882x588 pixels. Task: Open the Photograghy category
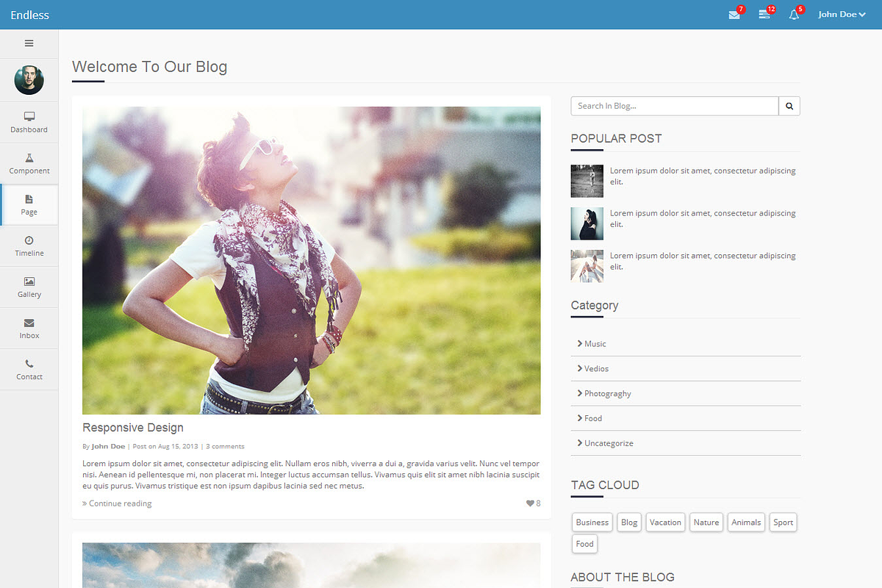point(686,393)
